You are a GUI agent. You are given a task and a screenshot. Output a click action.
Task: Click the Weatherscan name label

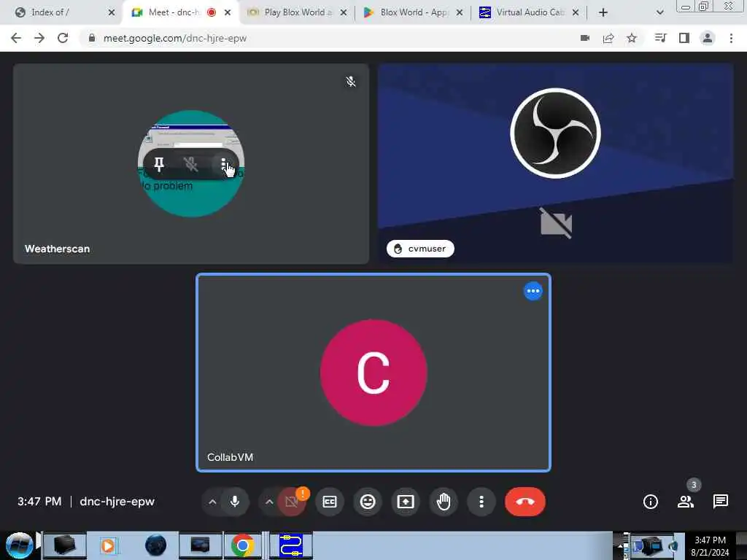[57, 249]
